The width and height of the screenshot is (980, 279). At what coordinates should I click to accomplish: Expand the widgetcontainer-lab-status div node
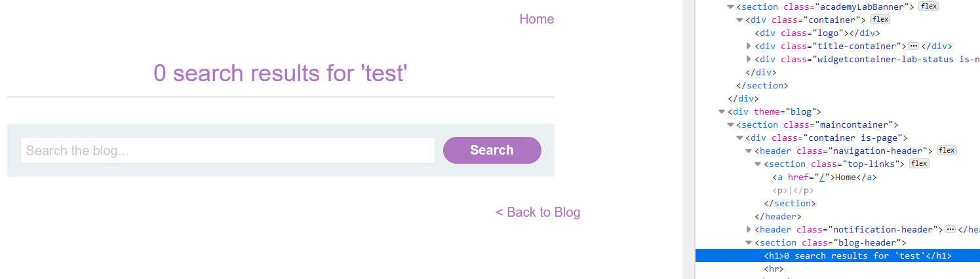pos(749,59)
